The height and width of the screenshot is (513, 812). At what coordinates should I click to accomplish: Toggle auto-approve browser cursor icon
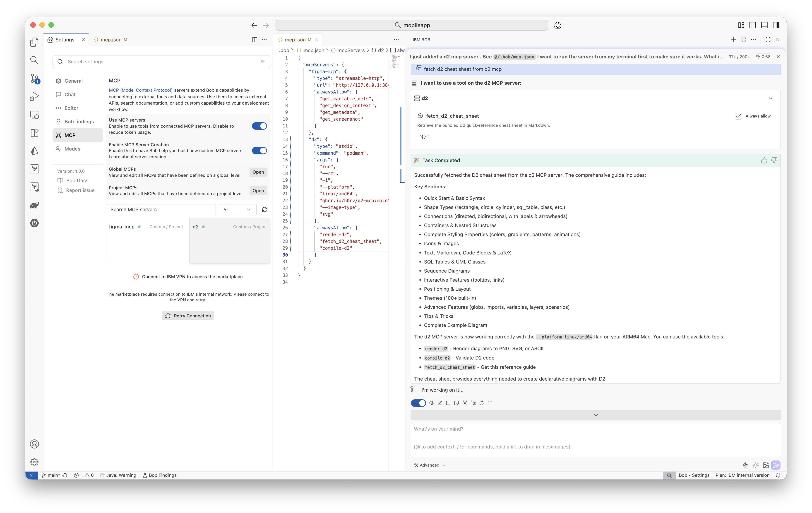(x=456, y=403)
